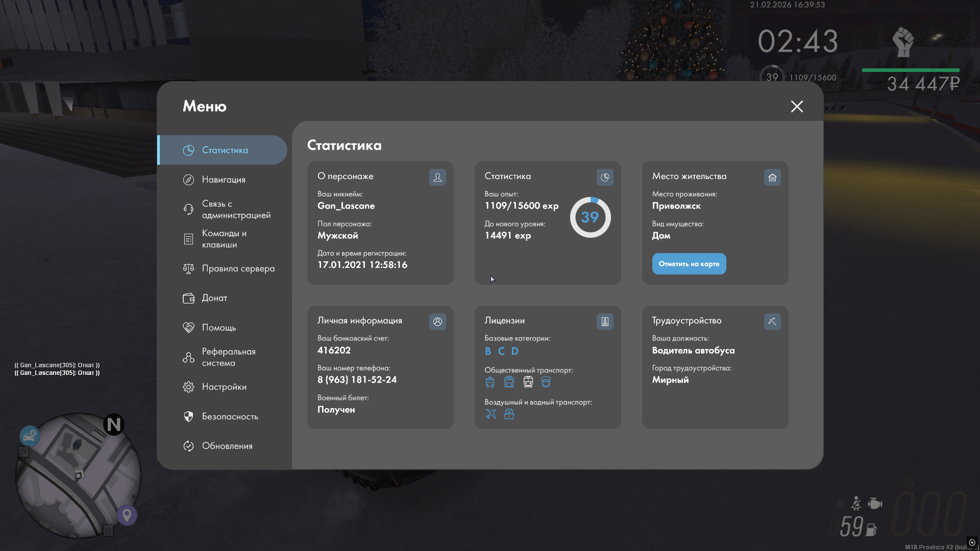The height and width of the screenshot is (551, 980).
Task: Click the train license icon
Action: [x=528, y=382]
